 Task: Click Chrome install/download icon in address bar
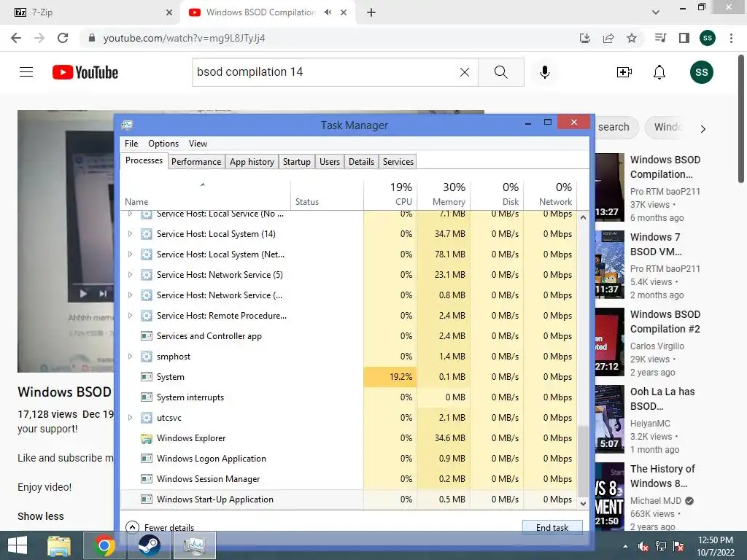585,38
